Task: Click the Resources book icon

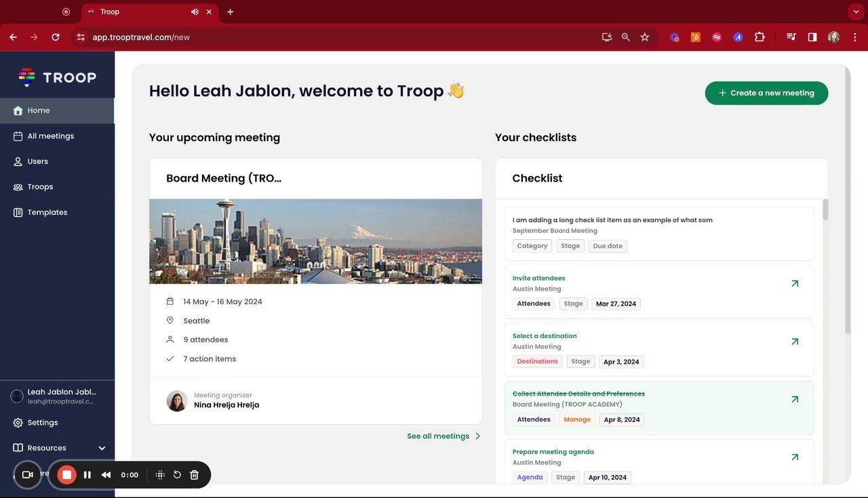Action: coord(18,448)
